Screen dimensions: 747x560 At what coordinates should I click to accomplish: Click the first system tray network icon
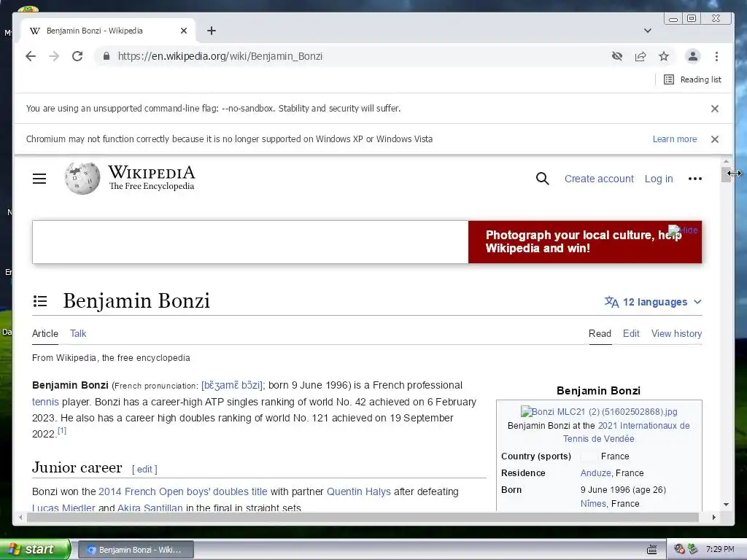679,549
